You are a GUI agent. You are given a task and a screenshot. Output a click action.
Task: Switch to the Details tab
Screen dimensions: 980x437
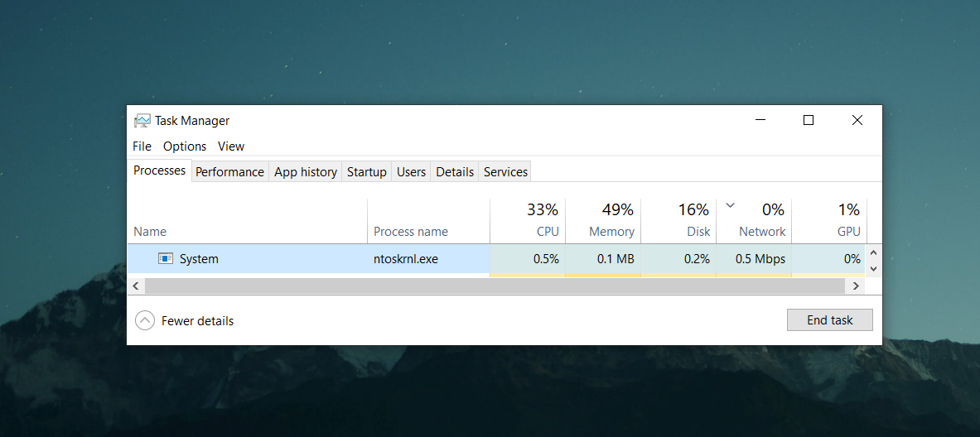tap(455, 171)
